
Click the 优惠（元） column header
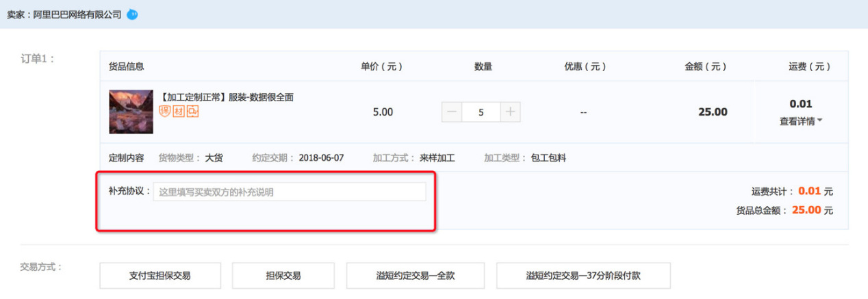tap(585, 67)
